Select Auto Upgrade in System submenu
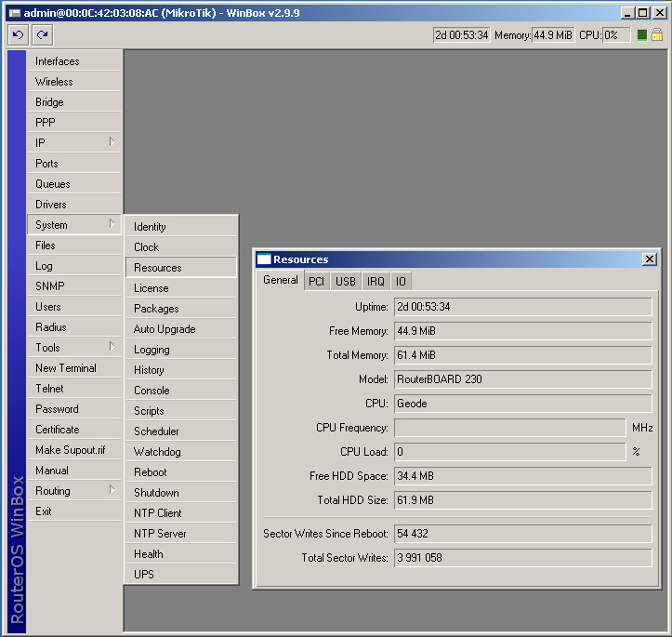This screenshot has width=672, height=637. (x=181, y=329)
